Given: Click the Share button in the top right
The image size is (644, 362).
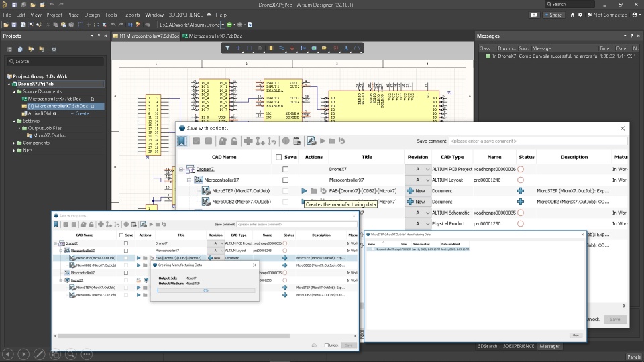Looking at the screenshot, I should click(553, 15).
